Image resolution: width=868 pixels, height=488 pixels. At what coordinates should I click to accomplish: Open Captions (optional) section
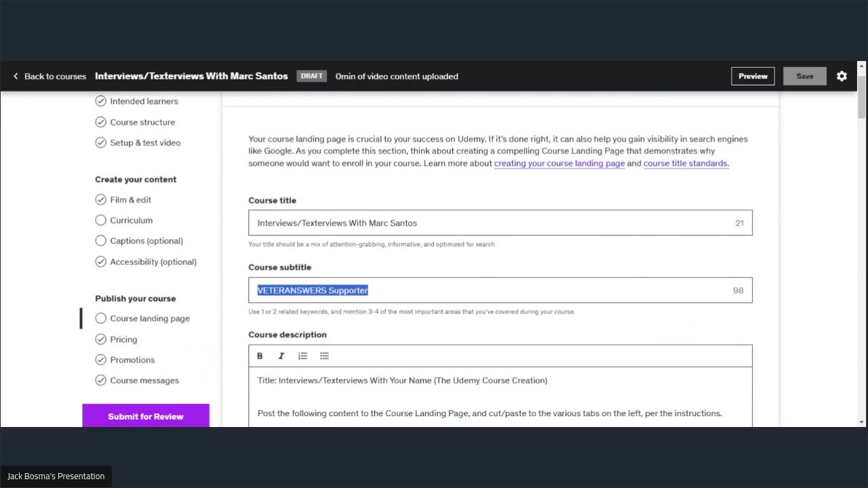tap(146, 241)
